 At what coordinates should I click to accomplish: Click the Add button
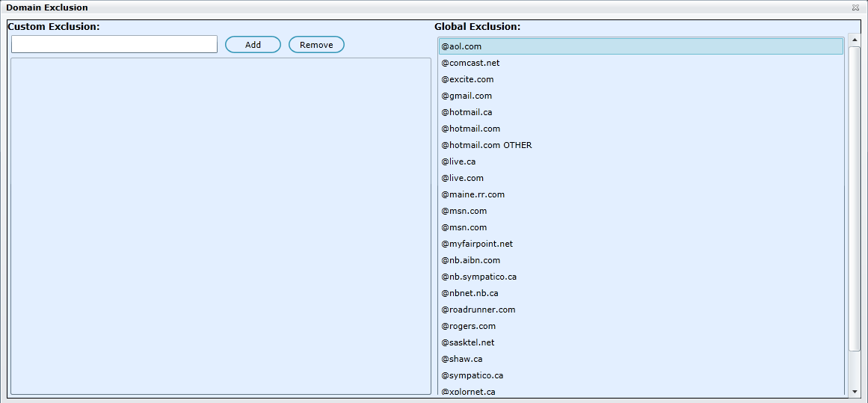253,45
